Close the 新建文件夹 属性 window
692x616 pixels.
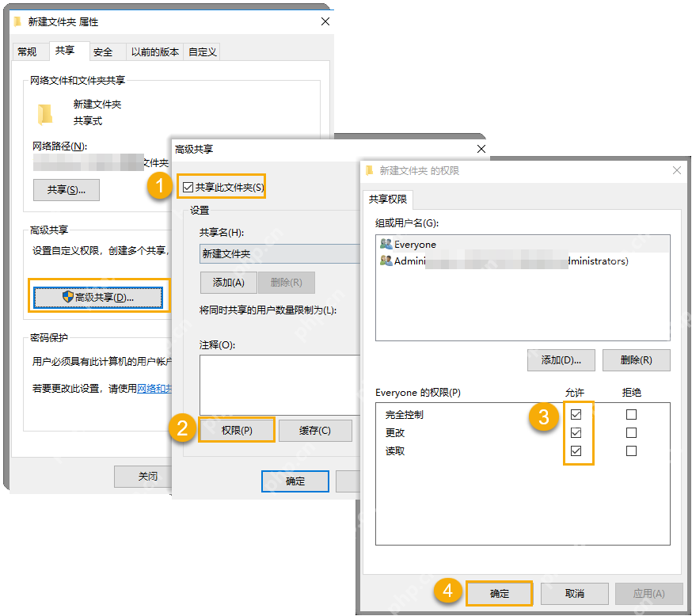coord(325,21)
